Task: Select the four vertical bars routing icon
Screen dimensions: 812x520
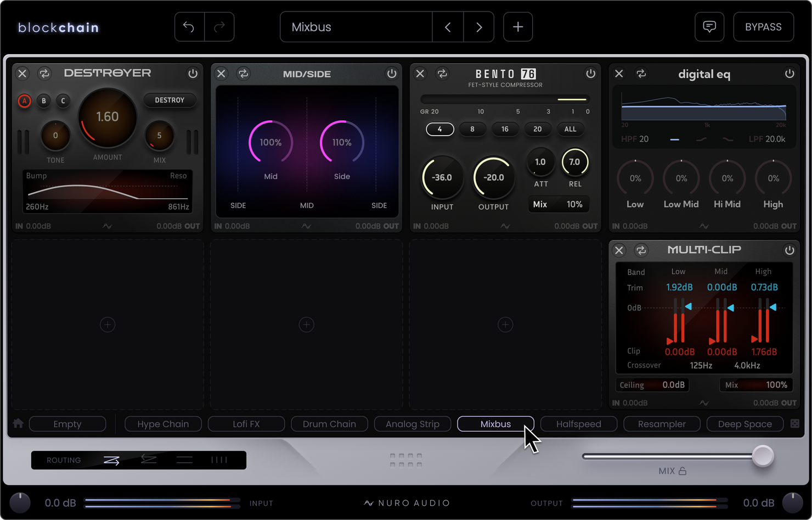Action: tap(219, 460)
